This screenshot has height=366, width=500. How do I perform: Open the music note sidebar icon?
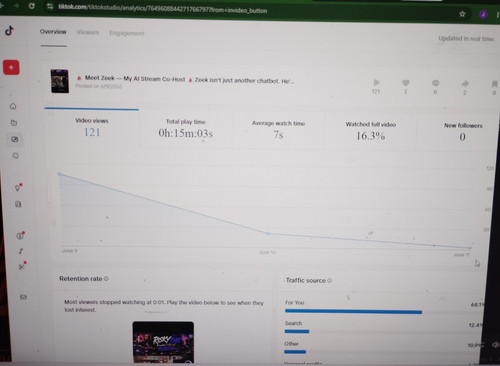click(21, 251)
